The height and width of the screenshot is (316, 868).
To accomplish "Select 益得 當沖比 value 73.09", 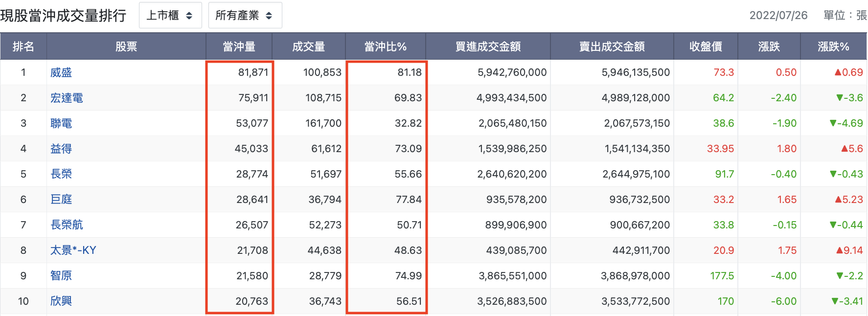I will click(408, 149).
